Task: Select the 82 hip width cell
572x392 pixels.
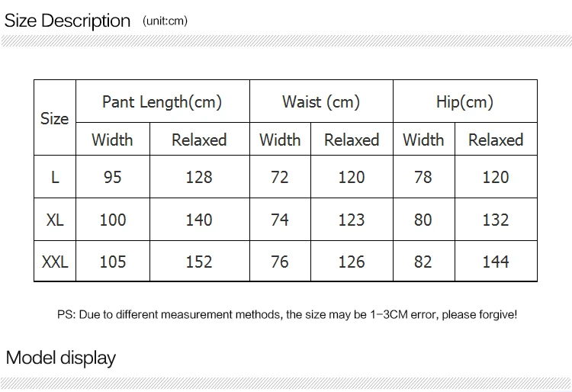Action: click(x=424, y=261)
